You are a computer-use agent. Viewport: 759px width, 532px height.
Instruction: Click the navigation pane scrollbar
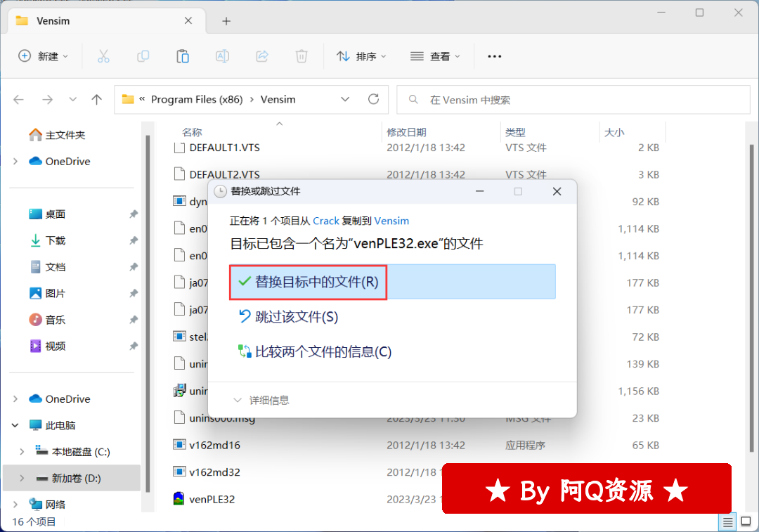click(148, 313)
